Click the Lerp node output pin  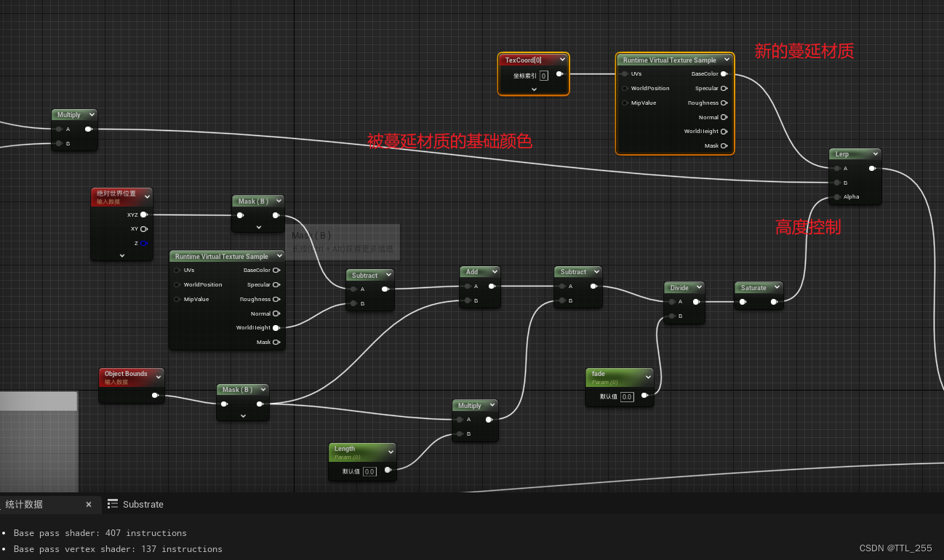click(x=872, y=168)
